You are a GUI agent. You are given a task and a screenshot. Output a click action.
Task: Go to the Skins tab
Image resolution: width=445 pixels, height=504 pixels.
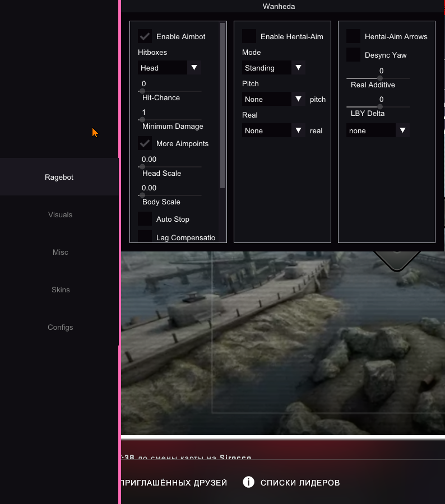coord(60,290)
